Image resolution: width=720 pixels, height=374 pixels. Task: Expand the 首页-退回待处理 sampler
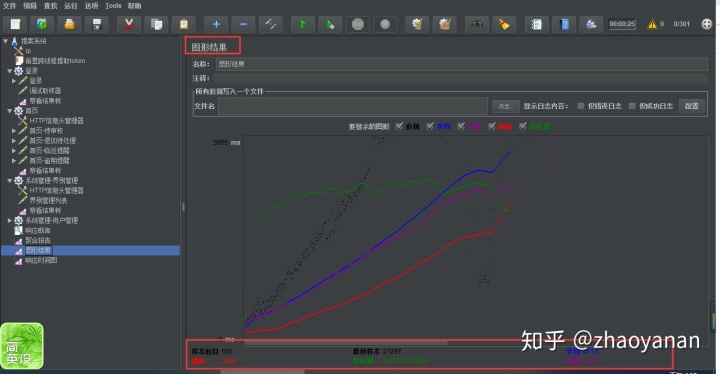tap(14, 141)
